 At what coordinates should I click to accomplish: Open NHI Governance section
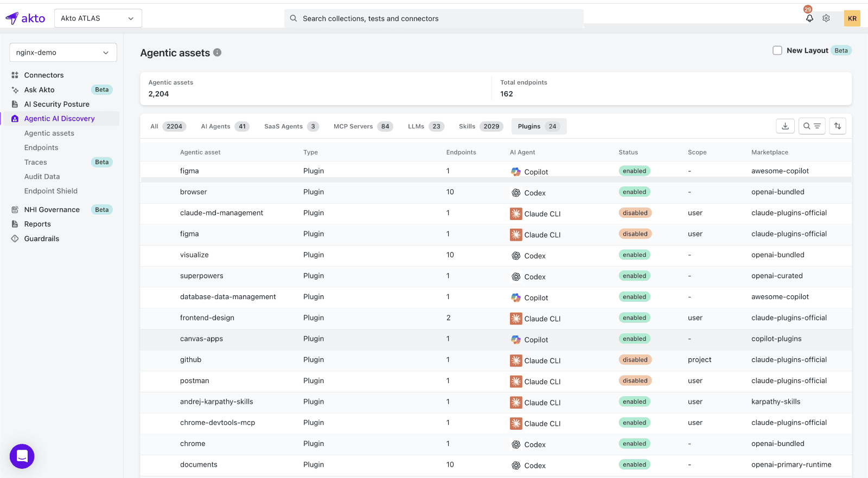(52, 210)
